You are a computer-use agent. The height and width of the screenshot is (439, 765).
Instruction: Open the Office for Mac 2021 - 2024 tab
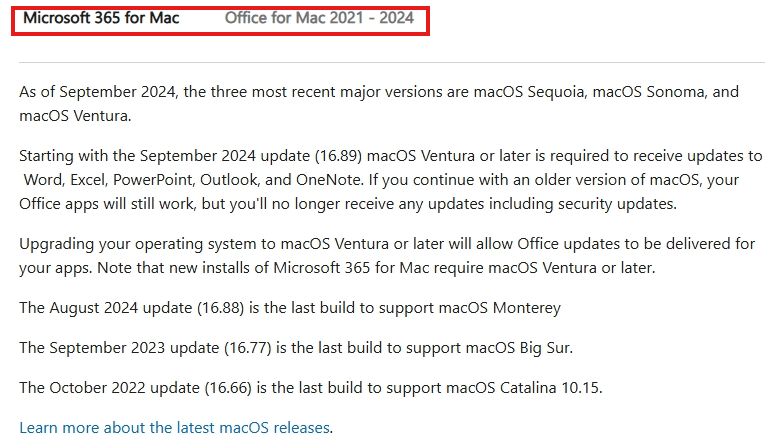pyautogui.click(x=319, y=18)
